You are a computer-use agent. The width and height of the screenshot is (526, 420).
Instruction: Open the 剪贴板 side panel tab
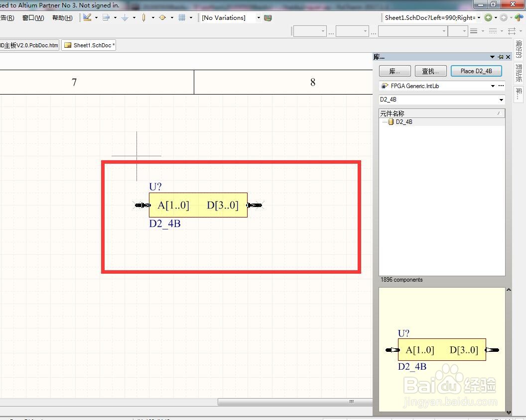click(x=519, y=73)
